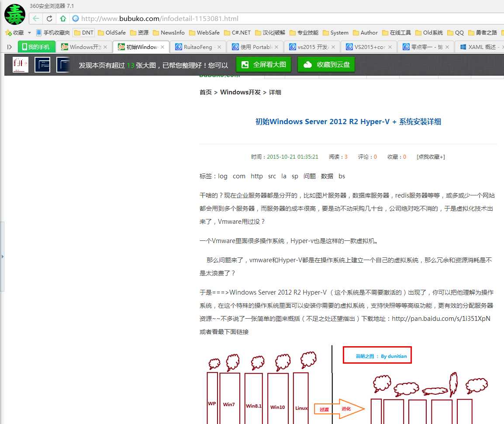Close the RuitaoFeng tab
The width and height of the screenshot is (504, 424).
pyautogui.click(x=219, y=47)
